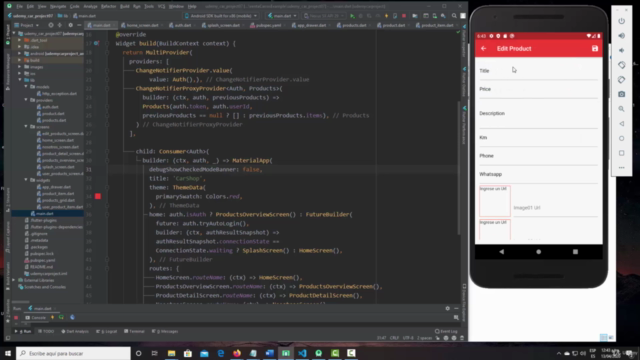Screen dimensions: 640x360
Task: Tap the Title field in Edit Product
Action: [x=538, y=71]
